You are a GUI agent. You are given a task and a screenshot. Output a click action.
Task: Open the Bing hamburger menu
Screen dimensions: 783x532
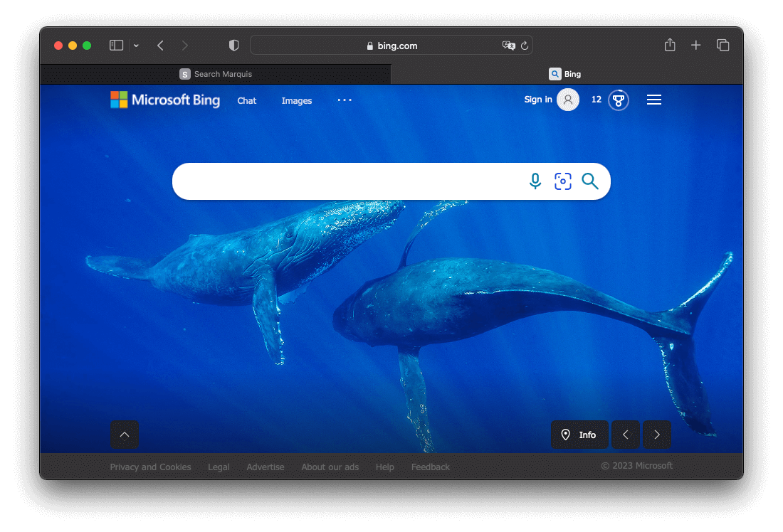point(653,100)
